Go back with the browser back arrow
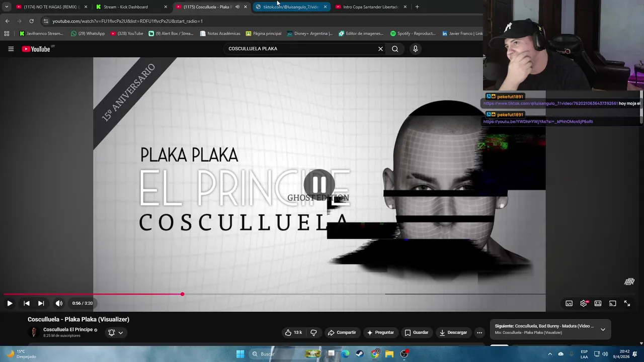 [x=7, y=21]
